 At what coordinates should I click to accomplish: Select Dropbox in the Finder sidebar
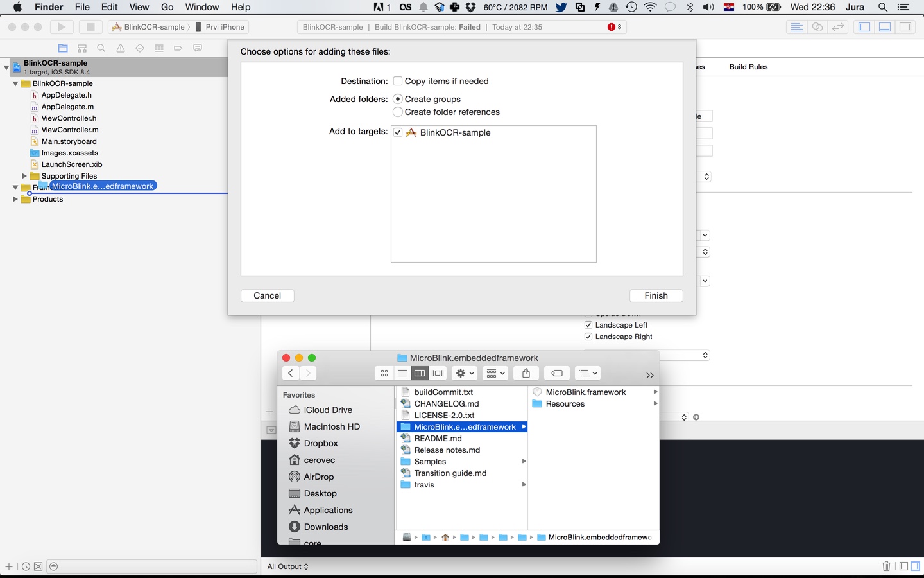321,443
